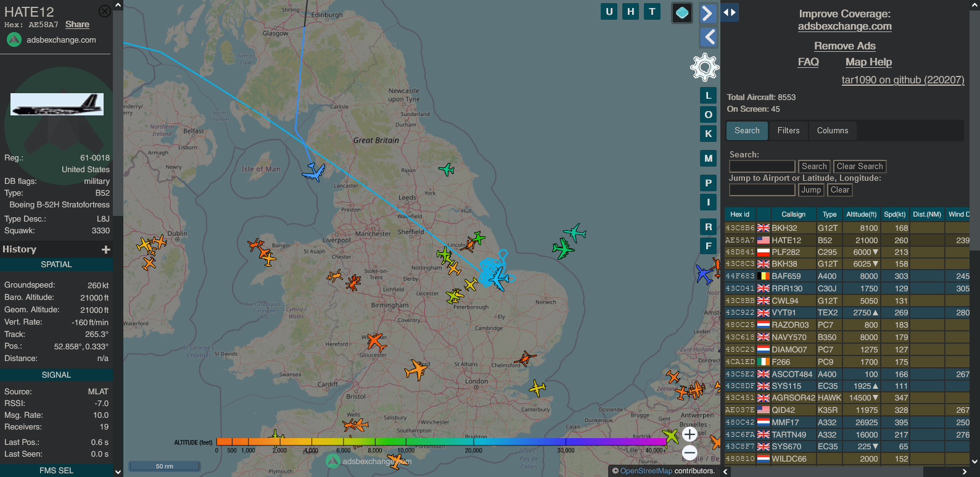Toggle the I map button
The height and width of the screenshot is (477, 980).
pos(709,202)
